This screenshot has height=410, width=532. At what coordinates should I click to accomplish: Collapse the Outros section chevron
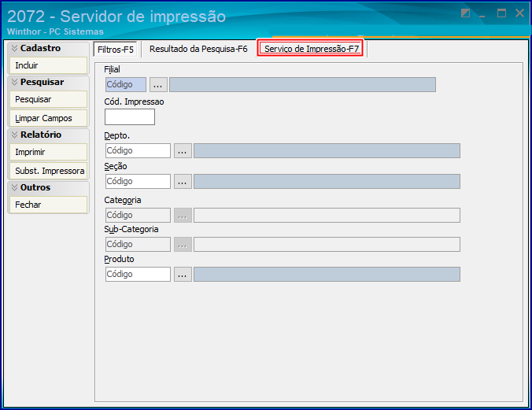point(14,187)
